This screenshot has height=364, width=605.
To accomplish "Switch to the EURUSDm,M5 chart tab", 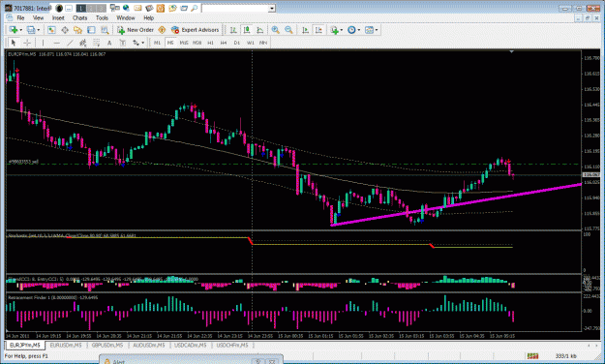I will tap(66, 345).
